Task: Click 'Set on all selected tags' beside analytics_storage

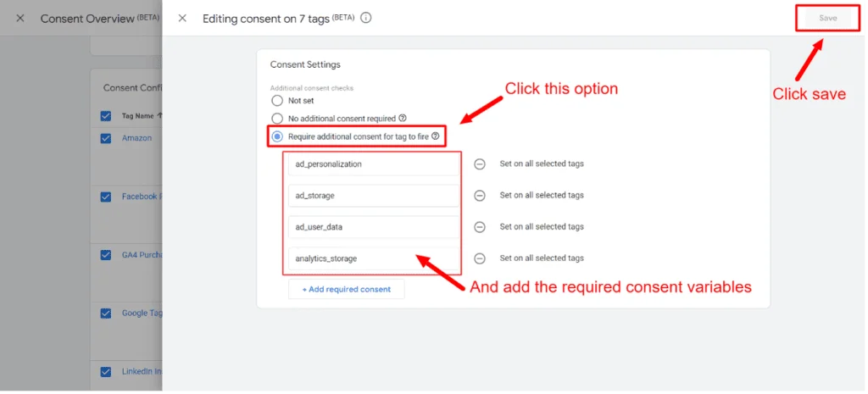Action: point(542,258)
